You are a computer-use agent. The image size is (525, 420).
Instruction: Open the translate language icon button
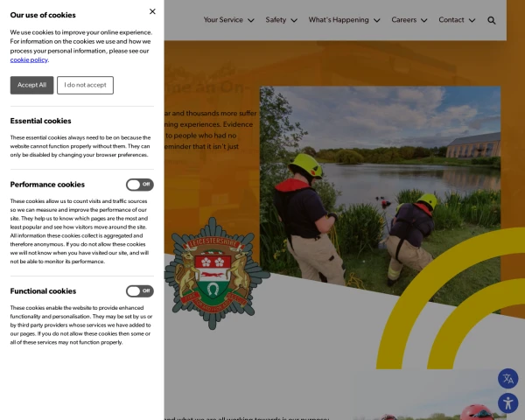click(508, 378)
